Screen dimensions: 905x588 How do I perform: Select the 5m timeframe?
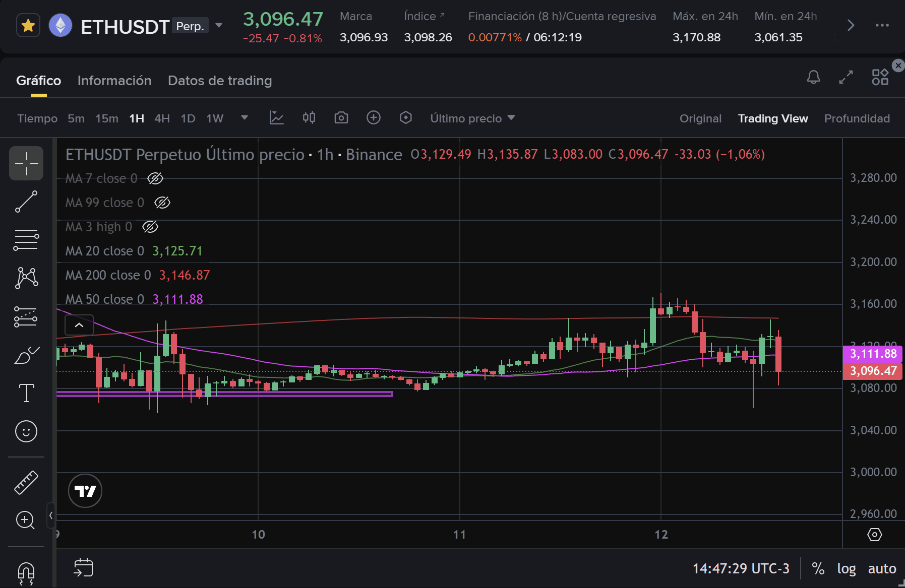coord(76,118)
